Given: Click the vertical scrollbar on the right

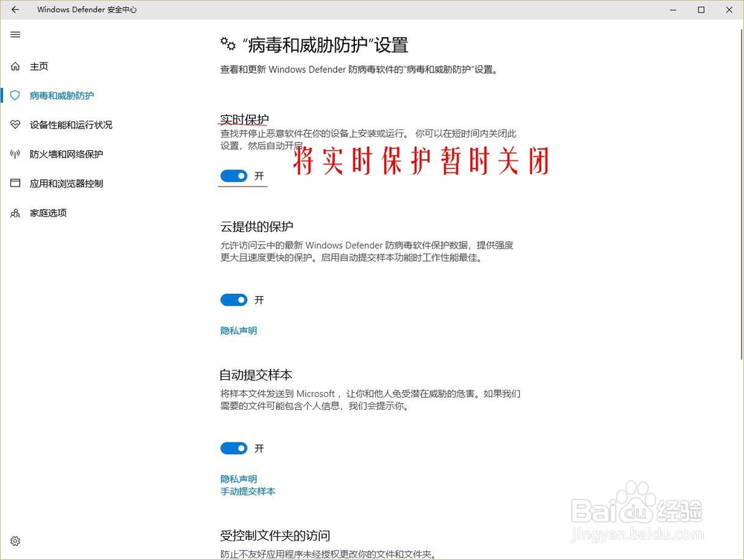Looking at the screenshot, I should point(741,193).
